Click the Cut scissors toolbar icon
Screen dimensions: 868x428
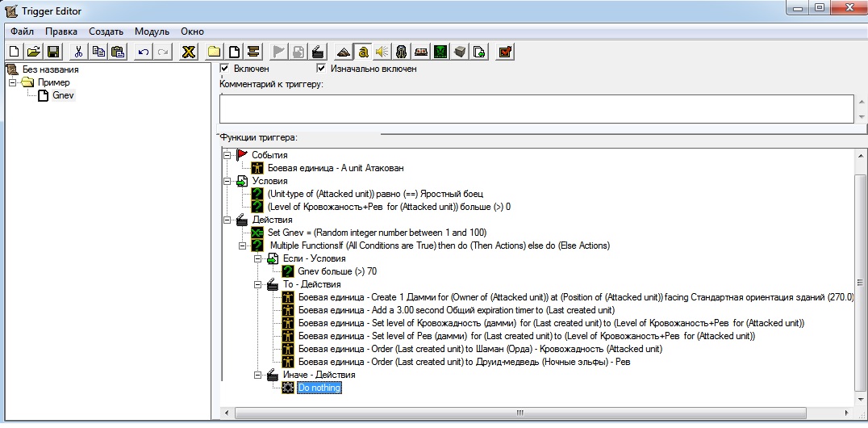pyautogui.click(x=79, y=52)
